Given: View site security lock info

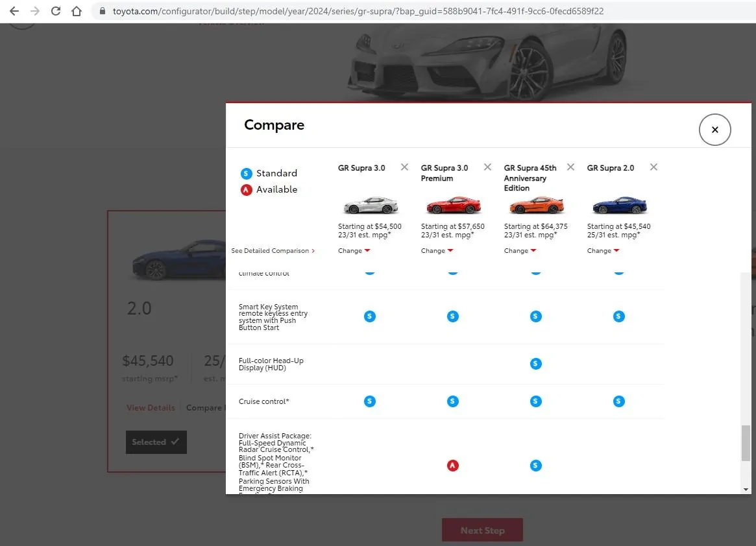Looking at the screenshot, I should pyautogui.click(x=103, y=11).
